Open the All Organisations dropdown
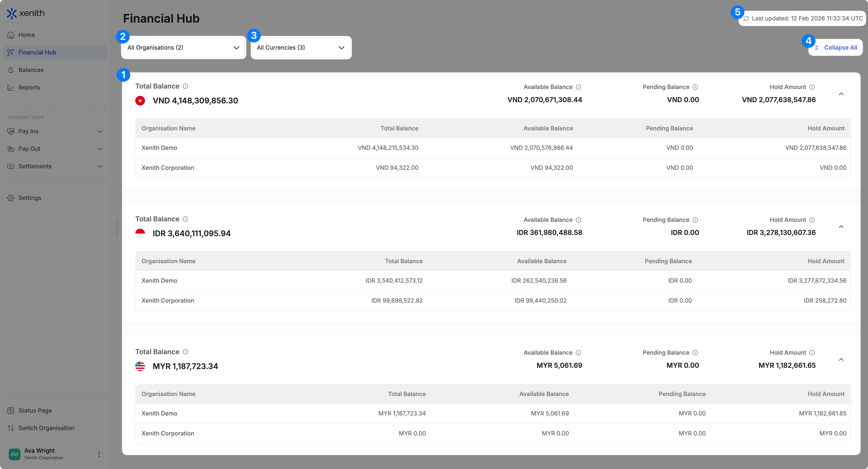 [183, 47]
